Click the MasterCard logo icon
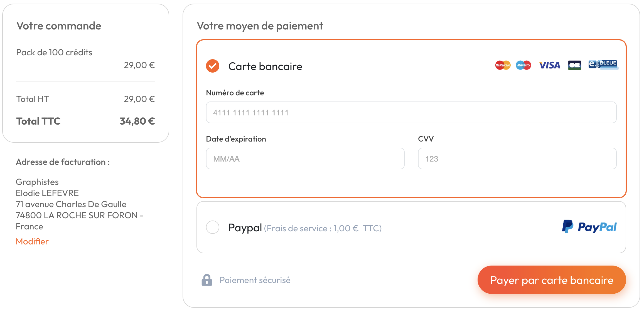 (503, 65)
